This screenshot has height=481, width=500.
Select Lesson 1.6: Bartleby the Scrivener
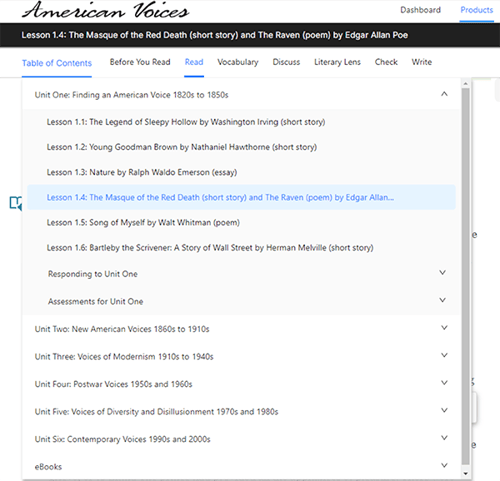coord(210,248)
